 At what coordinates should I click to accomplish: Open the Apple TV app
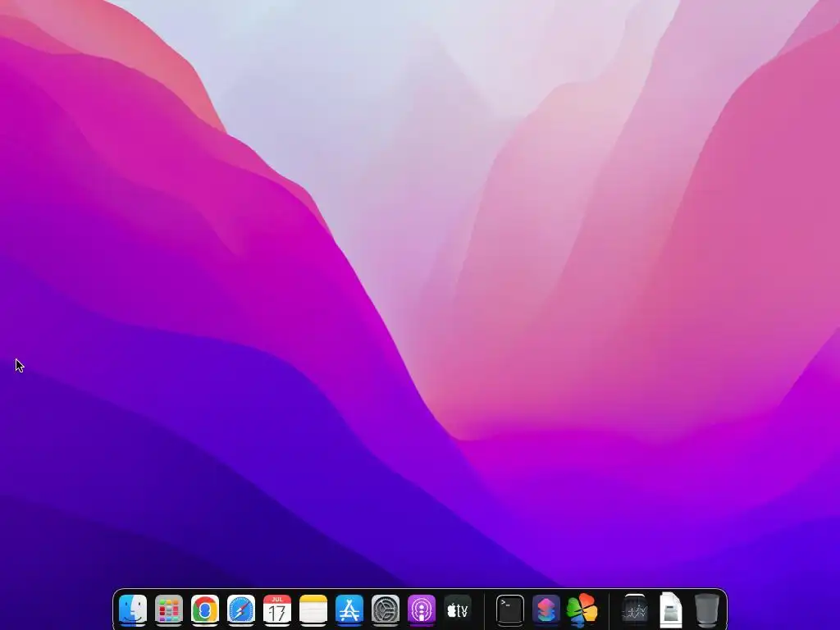pyautogui.click(x=458, y=609)
